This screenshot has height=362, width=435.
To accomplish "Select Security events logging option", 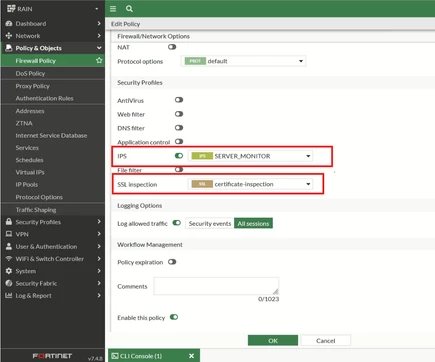I will (x=210, y=223).
